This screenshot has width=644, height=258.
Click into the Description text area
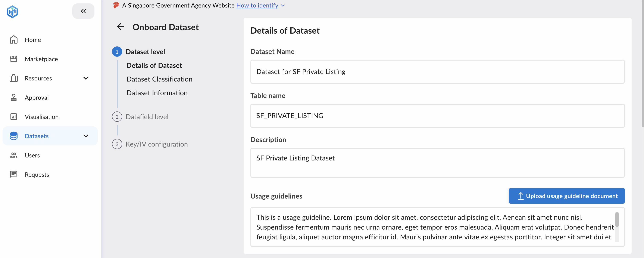437,163
